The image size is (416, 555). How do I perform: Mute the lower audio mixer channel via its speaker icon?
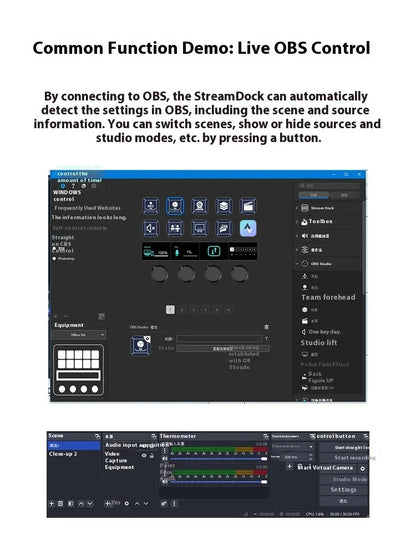tap(165, 482)
